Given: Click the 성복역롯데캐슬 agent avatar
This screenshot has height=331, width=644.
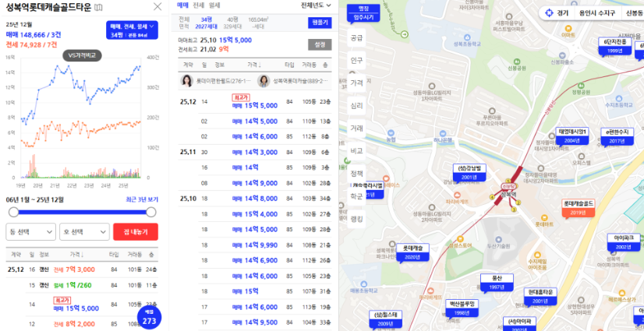Looking at the screenshot, I should pos(264,81).
